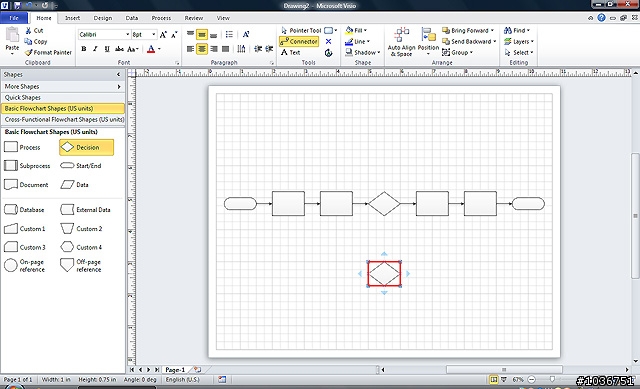Open the Auto Align & Space tool
The height and width of the screenshot is (389, 640).
pos(401,42)
